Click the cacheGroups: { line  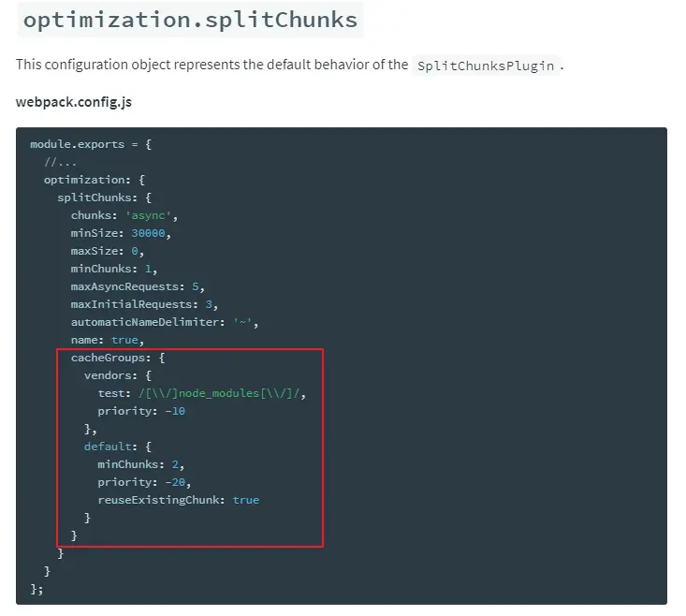coord(118,358)
